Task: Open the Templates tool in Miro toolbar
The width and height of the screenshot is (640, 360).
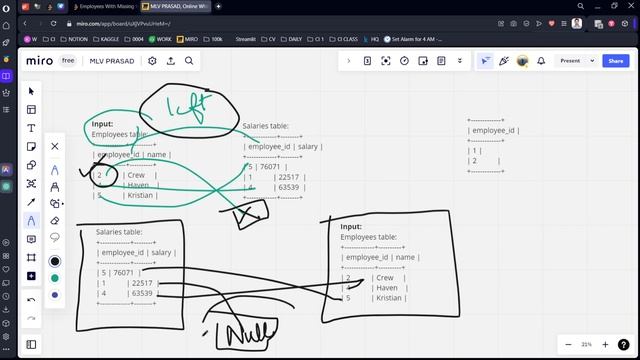Action: 31,109
